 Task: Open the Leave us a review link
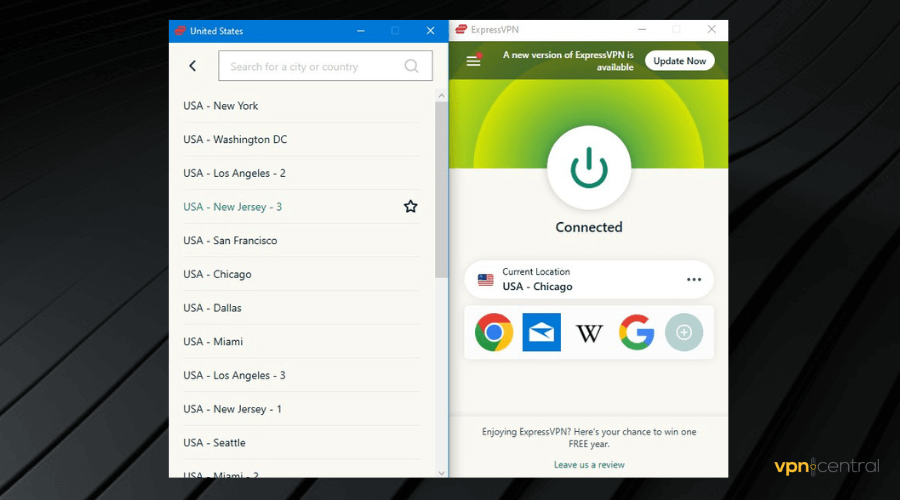pyautogui.click(x=589, y=465)
